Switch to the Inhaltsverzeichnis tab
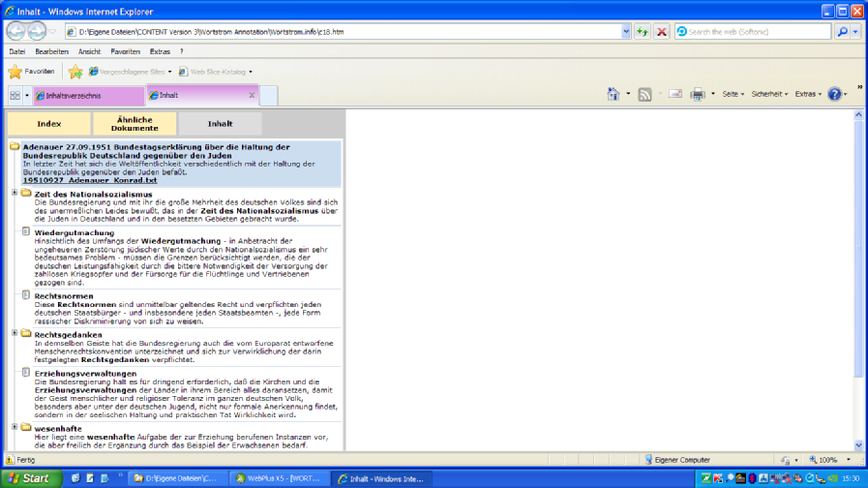 89,96
